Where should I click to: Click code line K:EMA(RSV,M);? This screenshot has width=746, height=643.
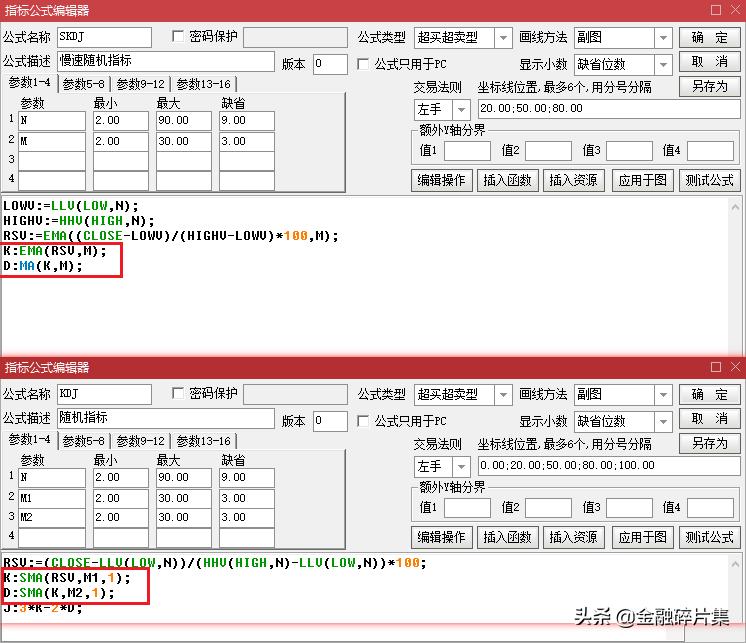(x=55, y=251)
